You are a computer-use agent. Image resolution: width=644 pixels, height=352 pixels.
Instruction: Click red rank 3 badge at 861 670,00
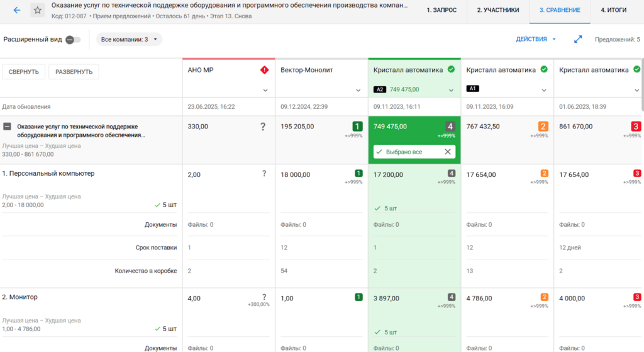pyautogui.click(x=636, y=127)
